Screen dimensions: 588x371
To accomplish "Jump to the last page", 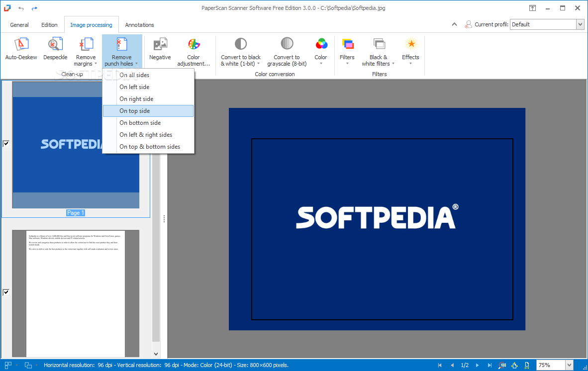I will (490, 365).
